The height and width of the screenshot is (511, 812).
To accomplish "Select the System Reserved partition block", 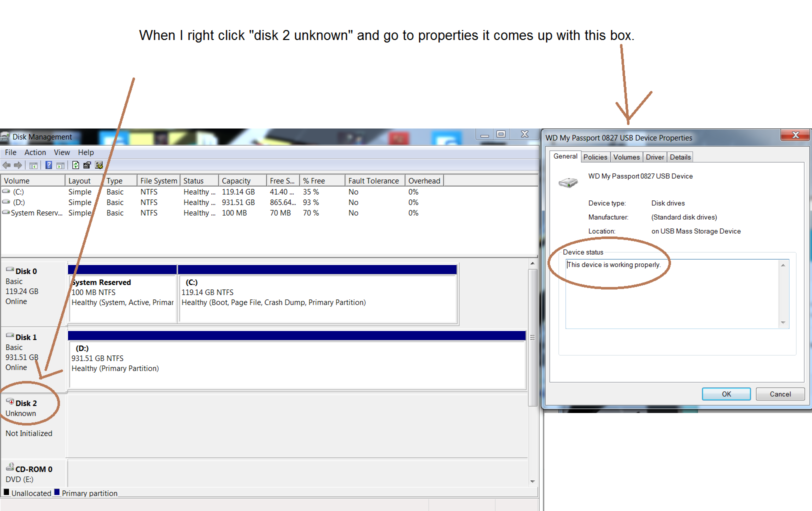I will click(x=122, y=294).
